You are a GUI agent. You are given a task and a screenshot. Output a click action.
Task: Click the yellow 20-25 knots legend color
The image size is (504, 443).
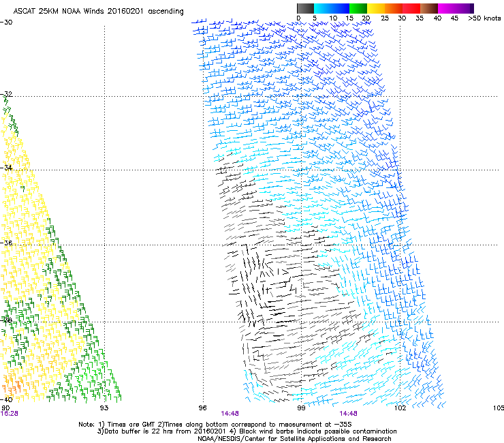click(x=376, y=8)
